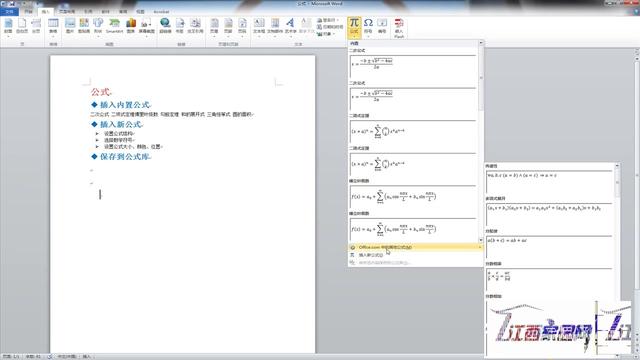Click the Cross-reference icon
This screenshot has width=640, height=360.
click(196, 25)
